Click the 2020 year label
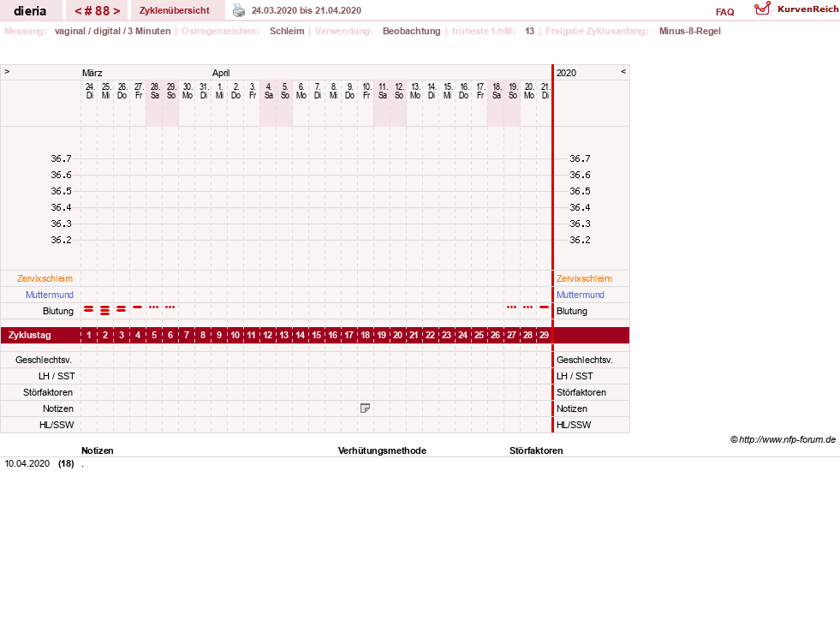This screenshot has height=638, width=840. (x=566, y=73)
